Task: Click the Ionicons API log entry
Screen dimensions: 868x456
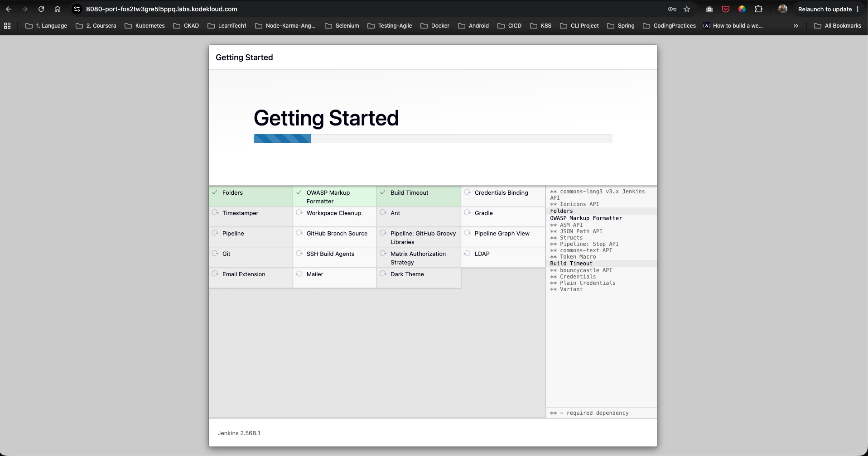Action: pyautogui.click(x=574, y=204)
